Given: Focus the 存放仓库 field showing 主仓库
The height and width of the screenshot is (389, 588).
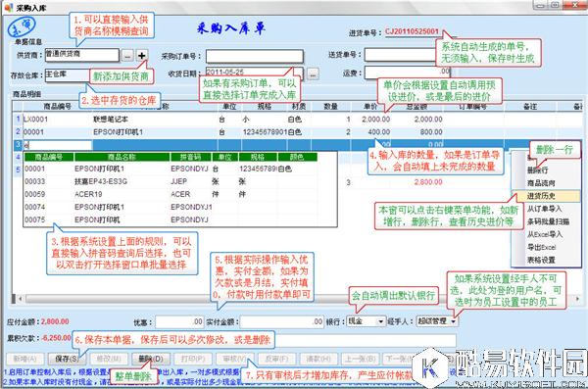Looking at the screenshot, I should [67, 74].
